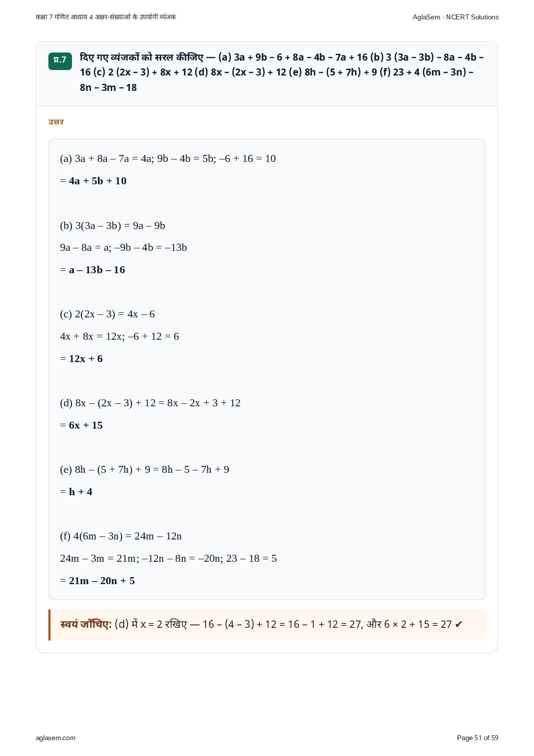Click the स्वयं जाँचिए self-check label
Image resolution: width=534 pixels, height=756 pixels.
[86, 624]
